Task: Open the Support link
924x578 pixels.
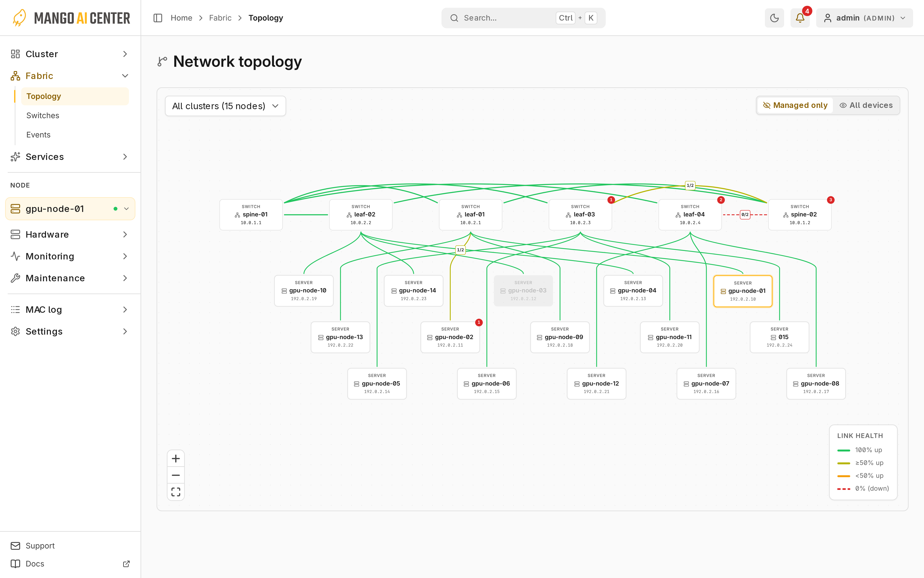Action: (x=70, y=545)
